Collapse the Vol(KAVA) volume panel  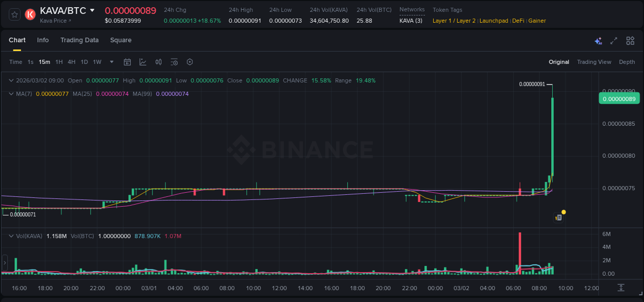click(x=11, y=236)
